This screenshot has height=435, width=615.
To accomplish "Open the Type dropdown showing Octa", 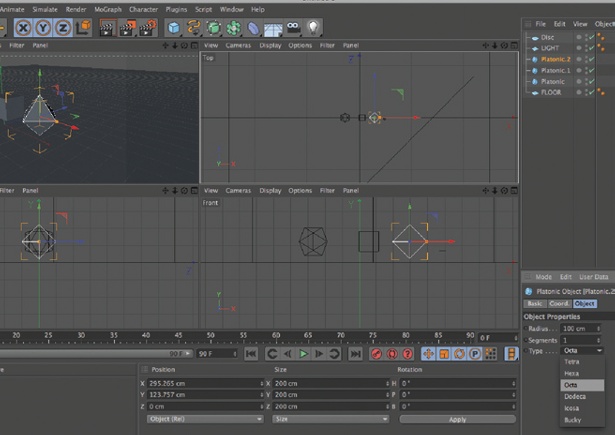I will click(583, 351).
